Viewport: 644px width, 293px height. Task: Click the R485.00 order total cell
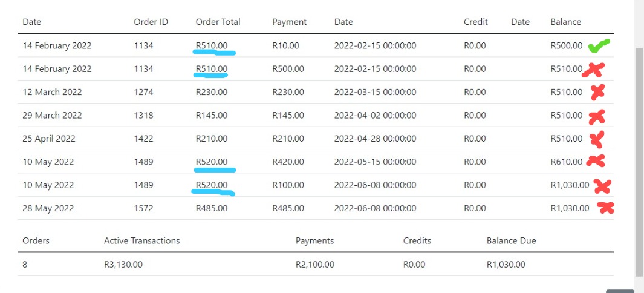212,208
